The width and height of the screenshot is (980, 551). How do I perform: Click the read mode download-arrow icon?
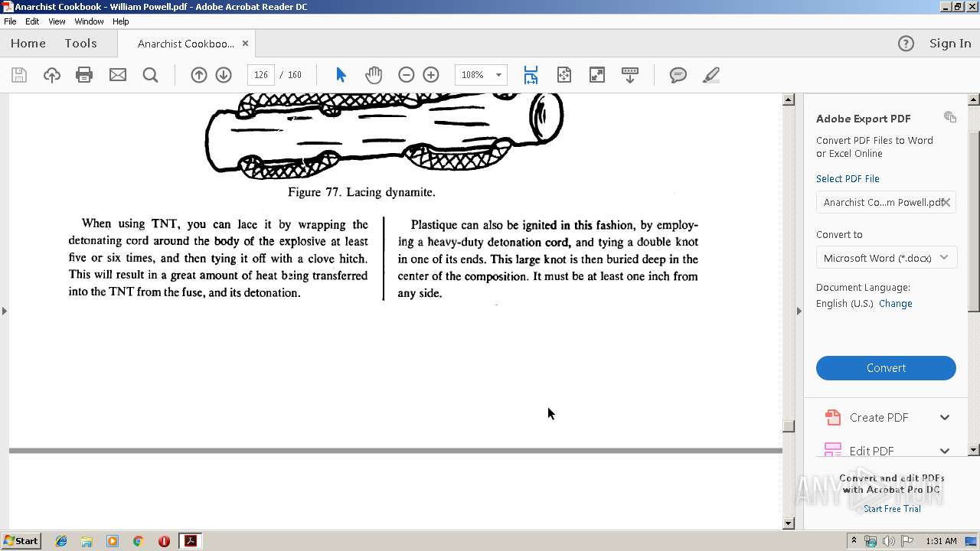pos(630,75)
